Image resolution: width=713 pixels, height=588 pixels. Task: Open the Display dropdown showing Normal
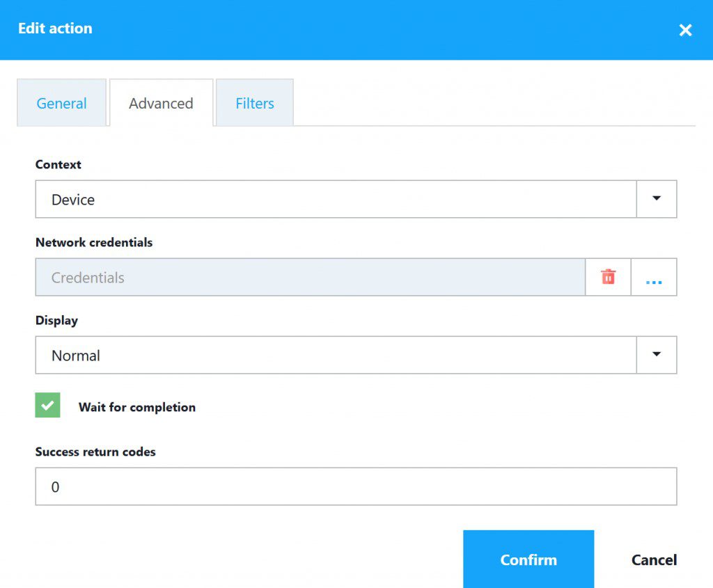pyautogui.click(x=655, y=354)
